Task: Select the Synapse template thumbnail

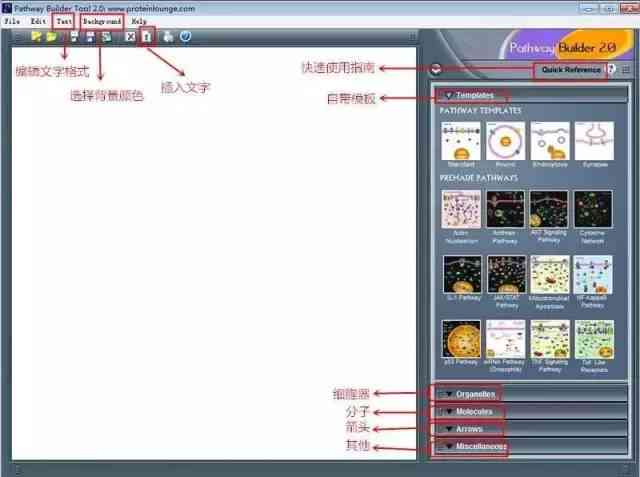Action: pyautogui.click(x=594, y=141)
